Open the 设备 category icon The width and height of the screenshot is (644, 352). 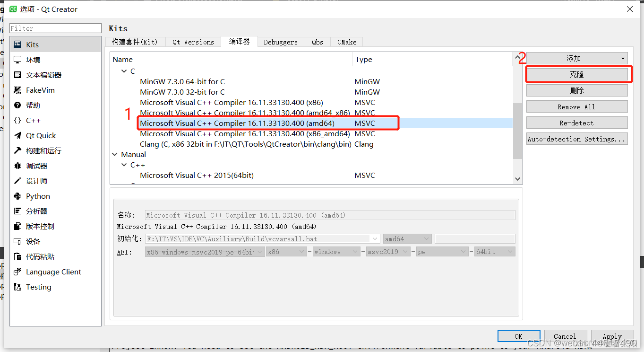click(17, 241)
